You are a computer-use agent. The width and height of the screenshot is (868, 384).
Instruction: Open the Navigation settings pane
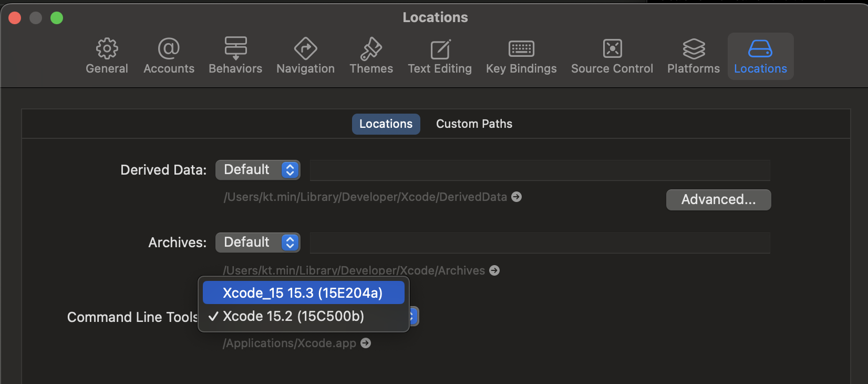click(305, 56)
